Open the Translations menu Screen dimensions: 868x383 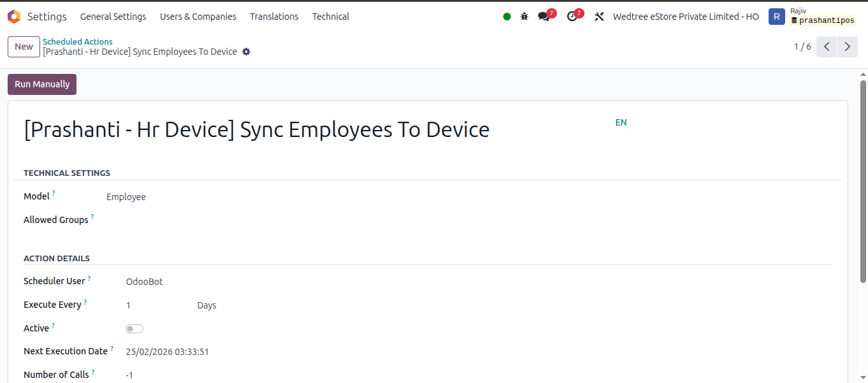(274, 17)
